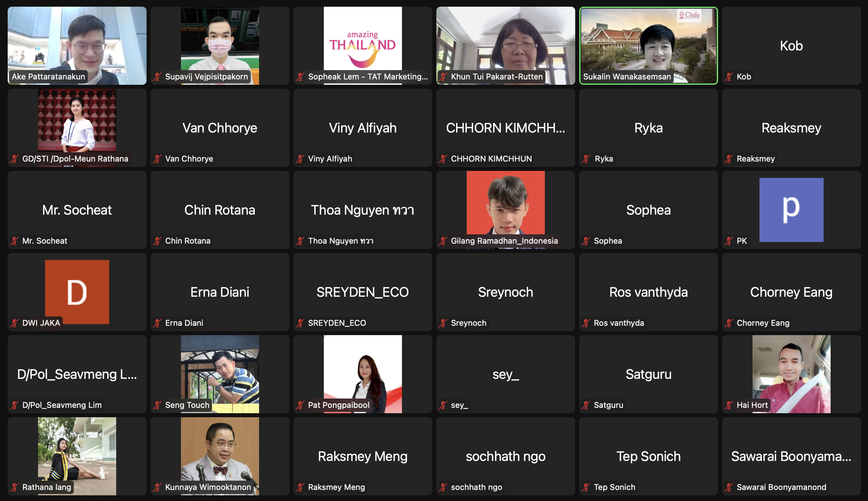The width and height of the screenshot is (868, 501).
Task: Click muted mic icon beside Rathana lang label
Action: 14,487
